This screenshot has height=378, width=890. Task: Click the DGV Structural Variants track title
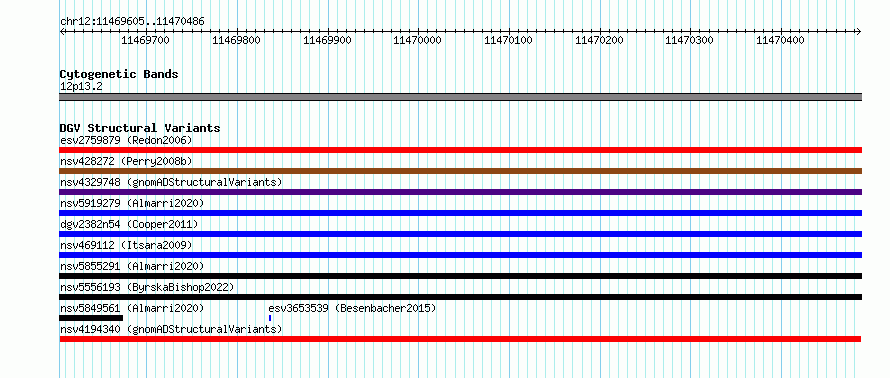point(140,128)
